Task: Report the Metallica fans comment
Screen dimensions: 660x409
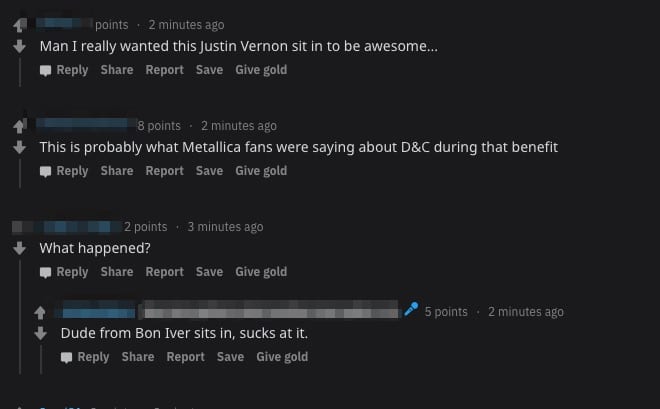Action: coord(165,171)
